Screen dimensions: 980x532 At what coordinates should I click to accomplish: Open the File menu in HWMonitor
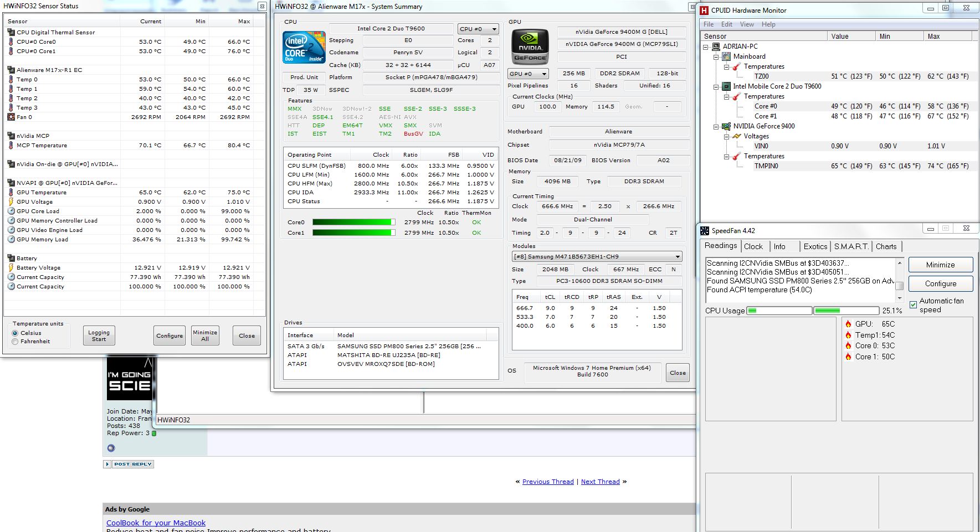pos(709,24)
